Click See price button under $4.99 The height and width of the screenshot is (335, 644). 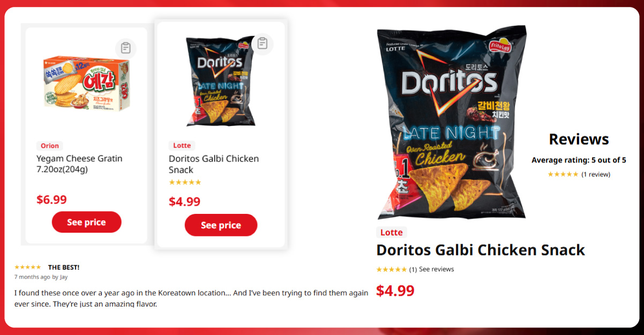pyautogui.click(x=221, y=225)
